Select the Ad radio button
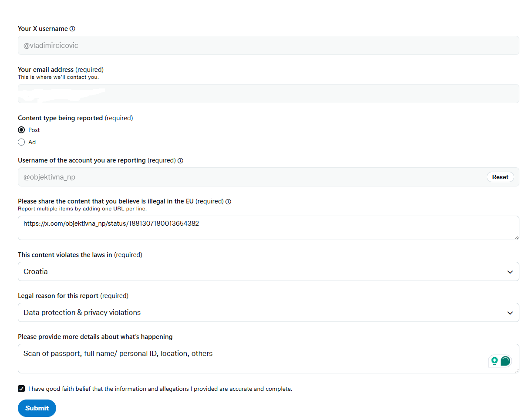 click(x=21, y=142)
